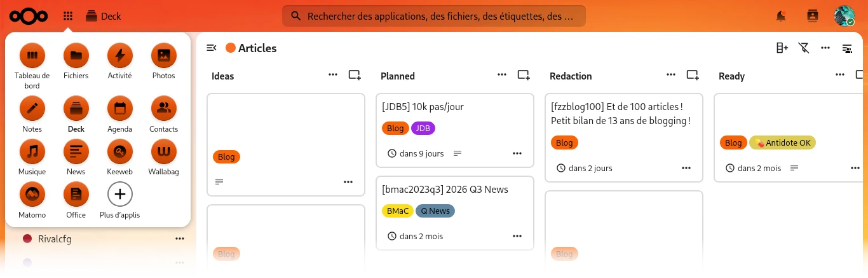
Task: Open the Keeweb app
Action: [119, 157]
